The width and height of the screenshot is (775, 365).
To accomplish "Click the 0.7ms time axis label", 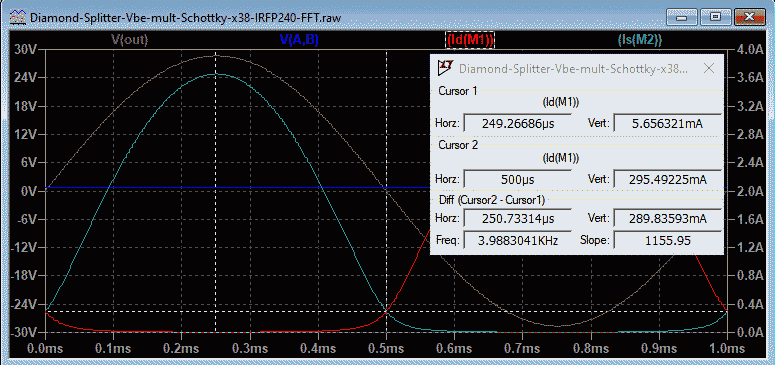I will pos(522,349).
